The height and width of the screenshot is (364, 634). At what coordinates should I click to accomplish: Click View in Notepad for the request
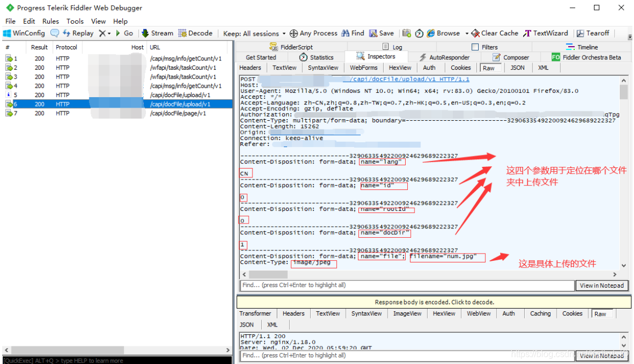coord(602,285)
